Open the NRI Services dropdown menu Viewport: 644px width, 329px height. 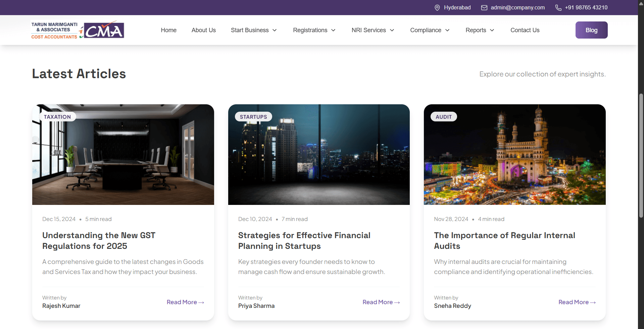pyautogui.click(x=373, y=30)
